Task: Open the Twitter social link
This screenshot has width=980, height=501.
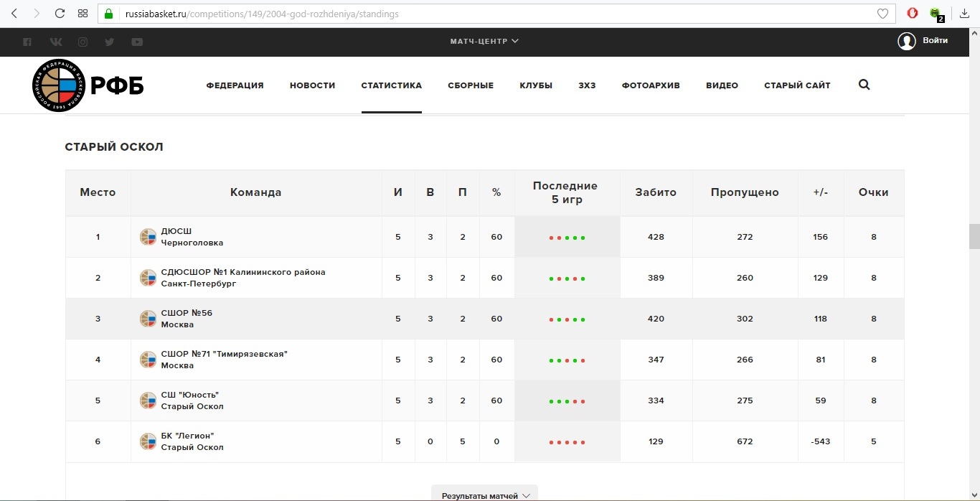Action: coord(110,42)
